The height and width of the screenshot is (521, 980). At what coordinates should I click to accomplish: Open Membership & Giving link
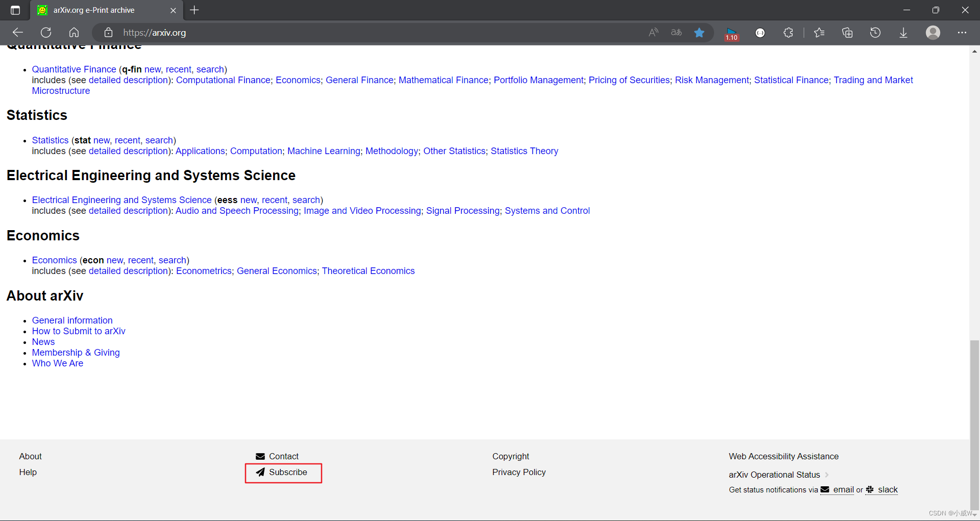[76, 353]
